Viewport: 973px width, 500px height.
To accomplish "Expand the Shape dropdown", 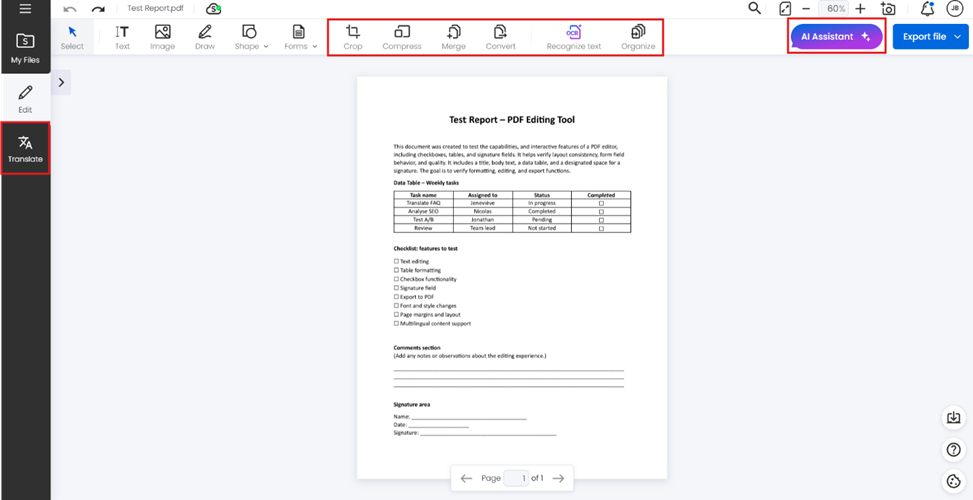I will pyautogui.click(x=251, y=37).
